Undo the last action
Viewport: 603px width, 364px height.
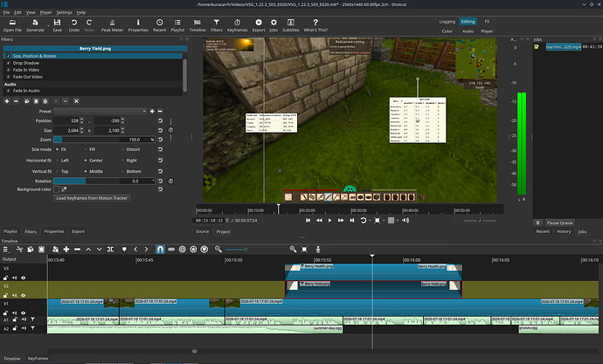73,25
